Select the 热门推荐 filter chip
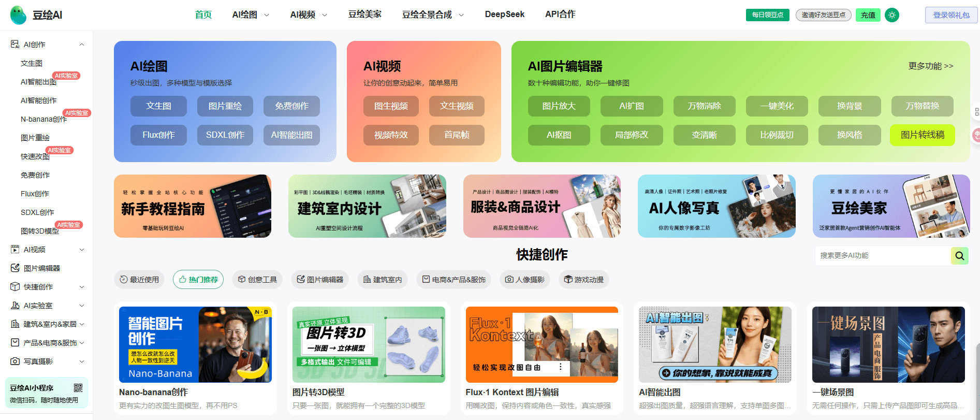The height and width of the screenshot is (420, 980). [x=198, y=280]
